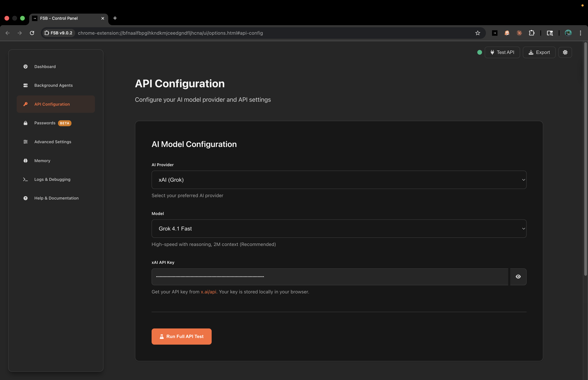Click the Dashboard gauge icon

tap(25, 67)
